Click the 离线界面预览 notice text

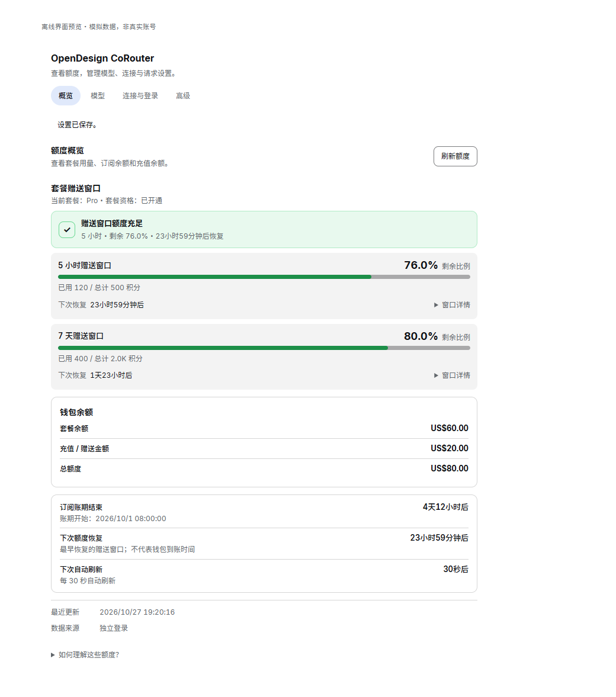[x=99, y=27]
